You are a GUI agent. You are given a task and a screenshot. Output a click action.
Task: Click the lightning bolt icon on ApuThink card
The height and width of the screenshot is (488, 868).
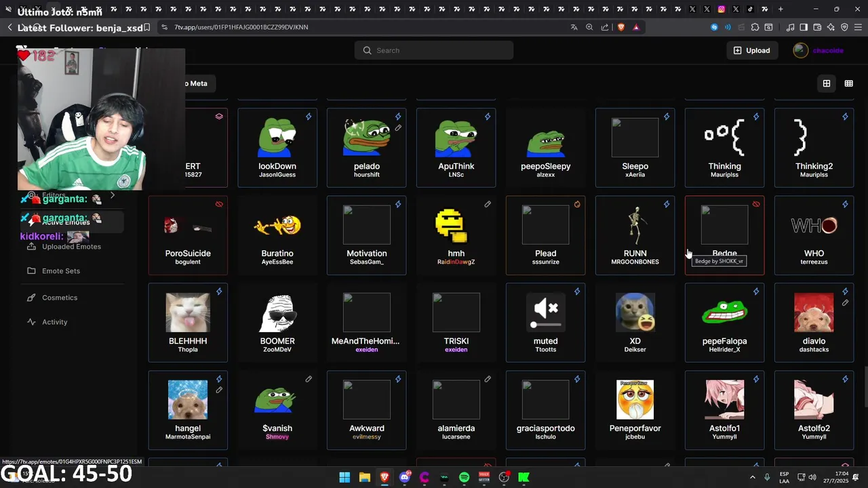[488, 117]
